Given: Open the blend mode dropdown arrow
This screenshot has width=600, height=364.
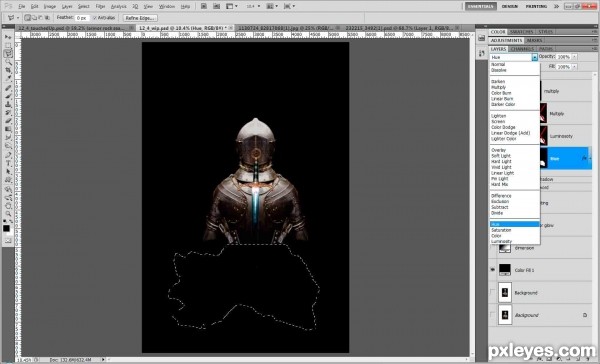Looking at the screenshot, I should pos(535,57).
